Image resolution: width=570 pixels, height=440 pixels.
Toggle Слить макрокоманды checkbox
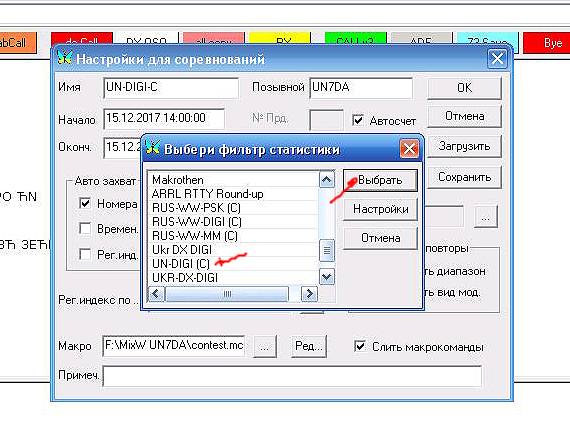pyautogui.click(x=360, y=346)
